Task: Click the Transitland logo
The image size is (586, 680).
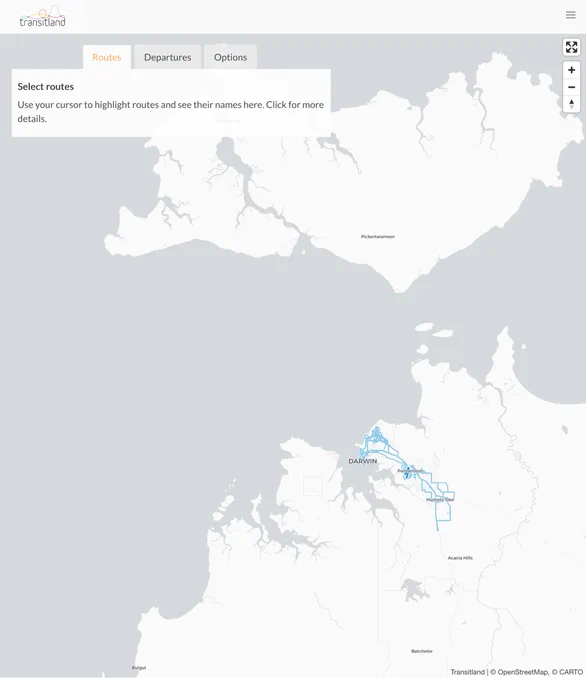Action: click(43, 16)
